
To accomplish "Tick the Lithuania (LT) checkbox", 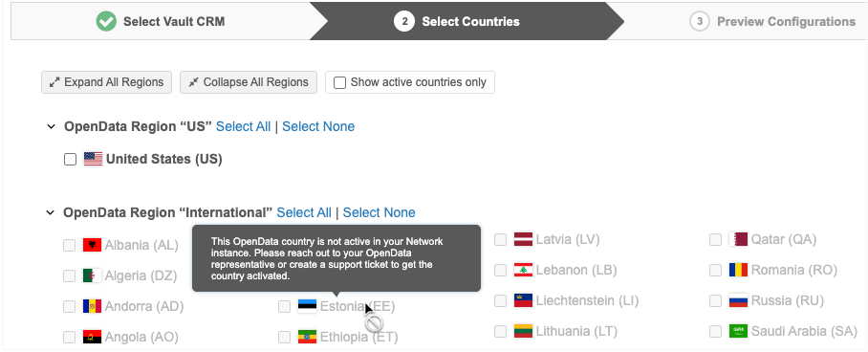I will click(x=500, y=332).
